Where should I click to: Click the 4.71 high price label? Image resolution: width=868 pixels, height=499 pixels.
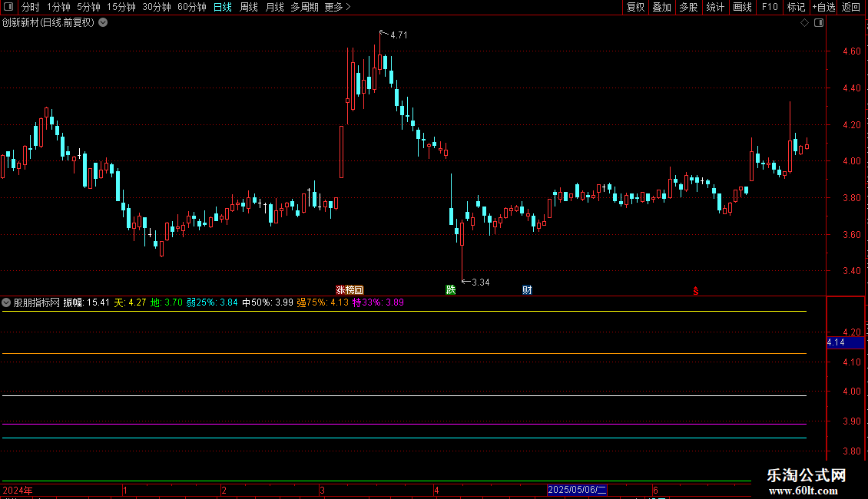(x=399, y=35)
